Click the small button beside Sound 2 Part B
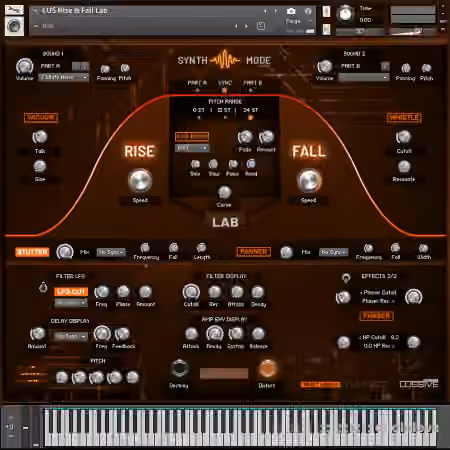The width and height of the screenshot is (450, 450). pyautogui.click(x=385, y=66)
